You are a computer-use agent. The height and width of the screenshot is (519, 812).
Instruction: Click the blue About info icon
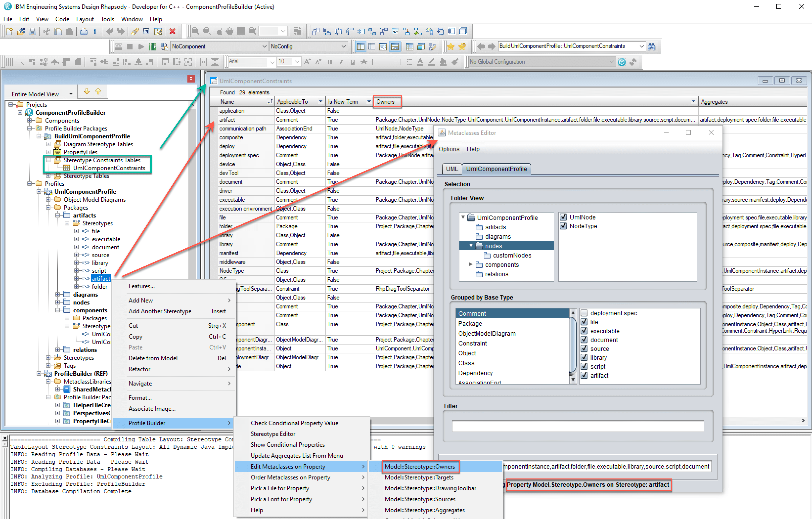coord(95,31)
